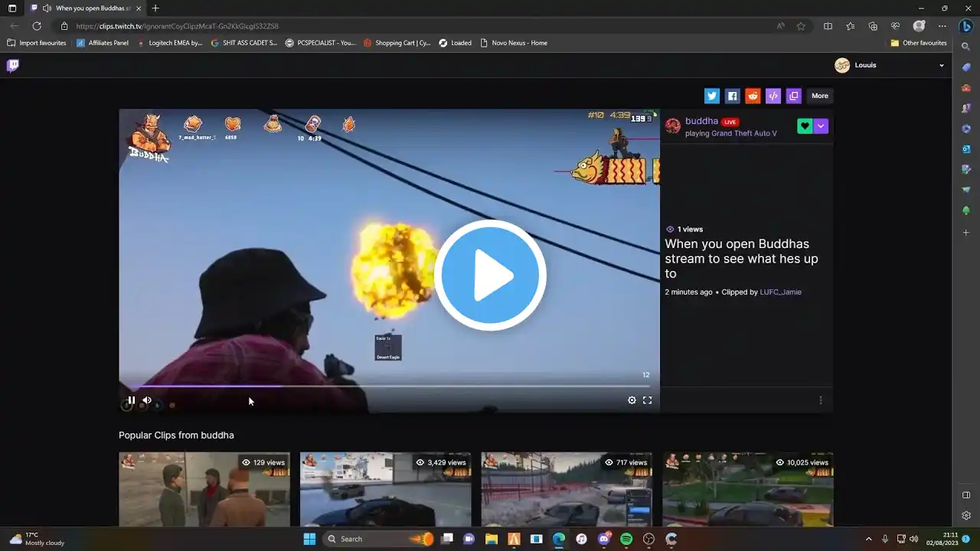Open the tab actions menu
The image size is (980, 551).
[x=12, y=8]
